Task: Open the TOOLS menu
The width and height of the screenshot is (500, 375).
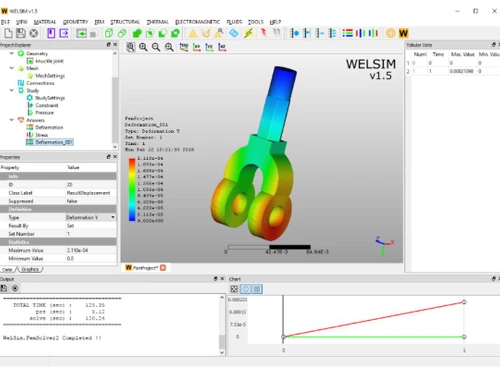Action: 255,22
